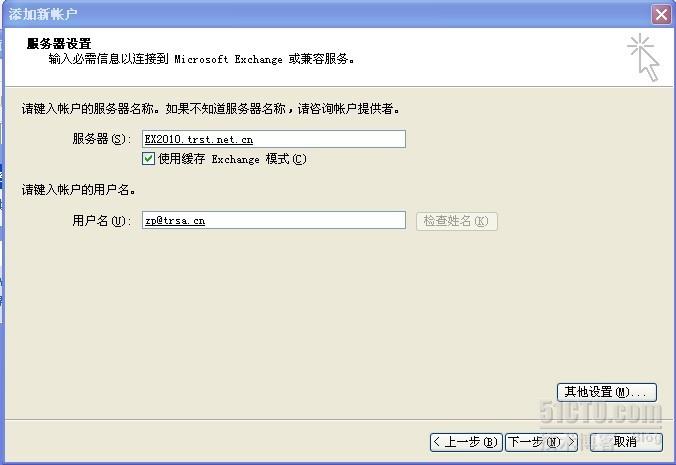The width and height of the screenshot is (676, 465).
Task: Click the username input field
Action: 274,220
